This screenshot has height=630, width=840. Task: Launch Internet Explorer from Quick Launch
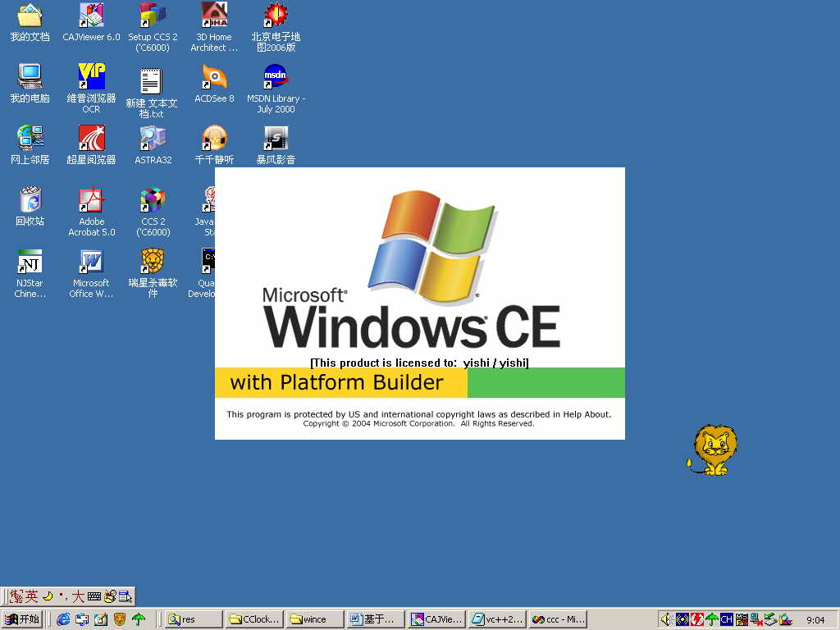click(x=63, y=619)
